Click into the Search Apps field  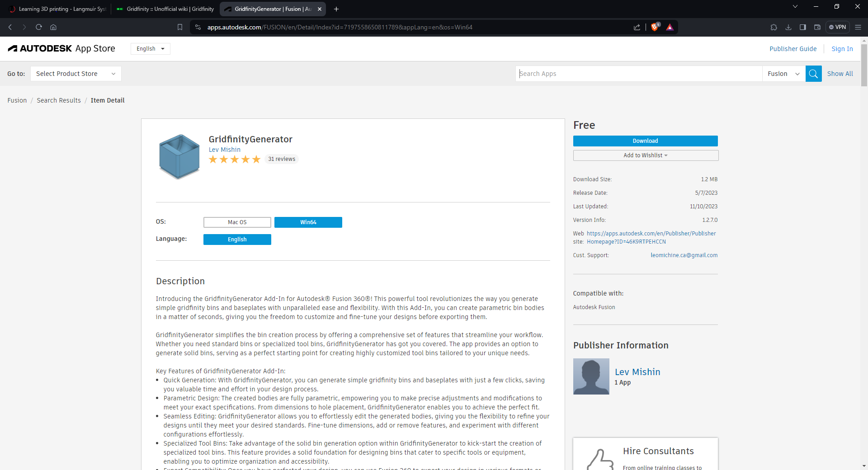point(638,74)
